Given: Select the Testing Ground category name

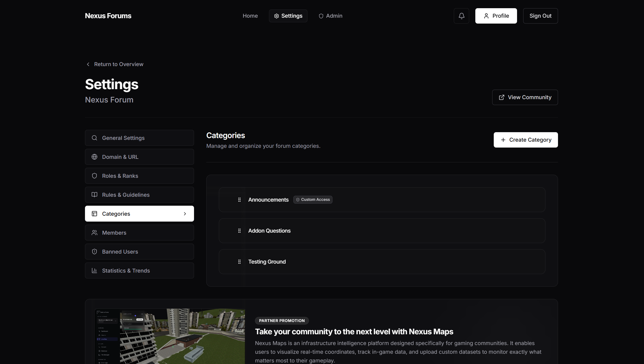Looking at the screenshot, I should 267,262.
